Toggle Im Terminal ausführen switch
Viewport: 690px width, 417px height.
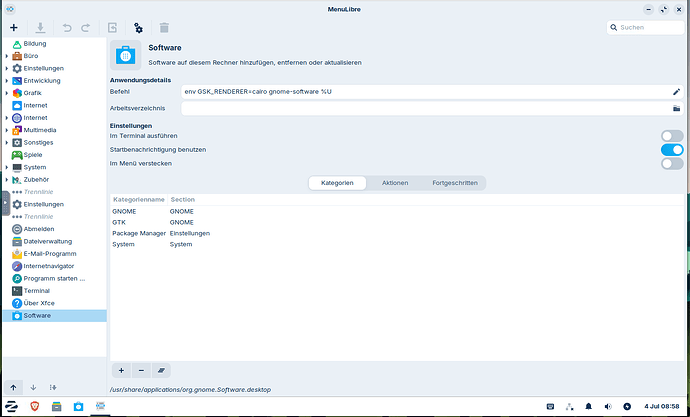pyautogui.click(x=672, y=136)
